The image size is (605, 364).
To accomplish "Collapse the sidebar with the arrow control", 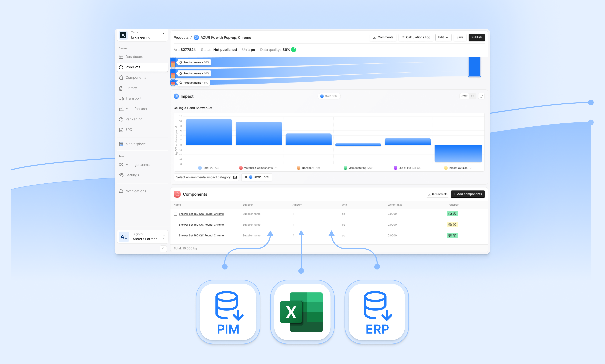I will [163, 249].
